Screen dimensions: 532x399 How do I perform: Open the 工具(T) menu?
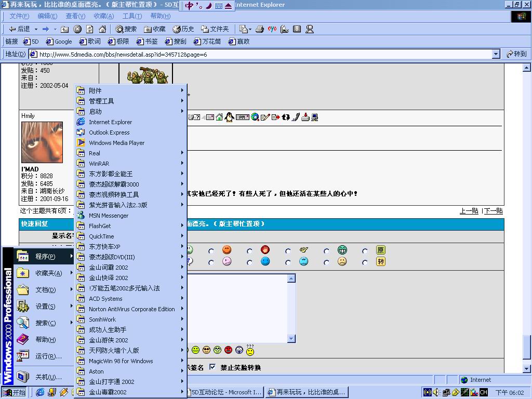pyautogui.click(x=132, y=16)
